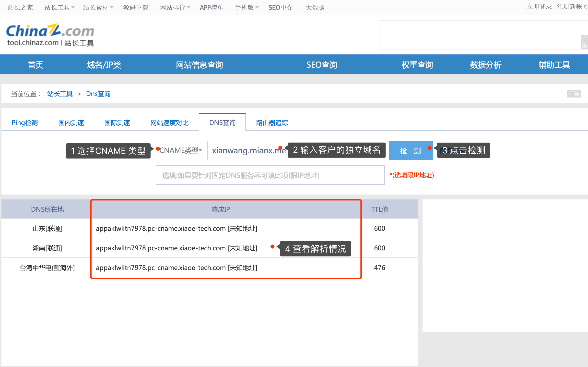Open SEO查询 navigation menu
This screenshot has width=588, height=367.
[x=322, y=65]
